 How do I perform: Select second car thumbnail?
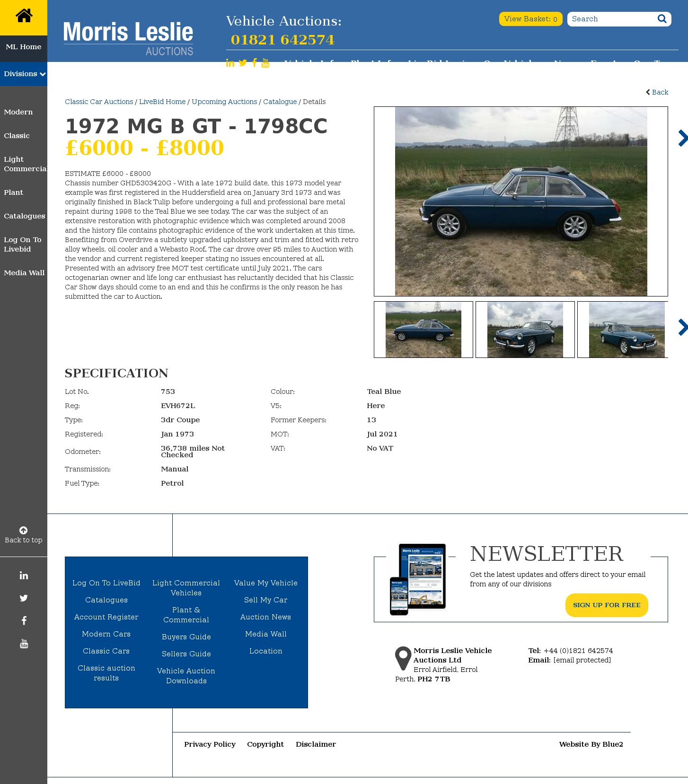coord(525,330)
